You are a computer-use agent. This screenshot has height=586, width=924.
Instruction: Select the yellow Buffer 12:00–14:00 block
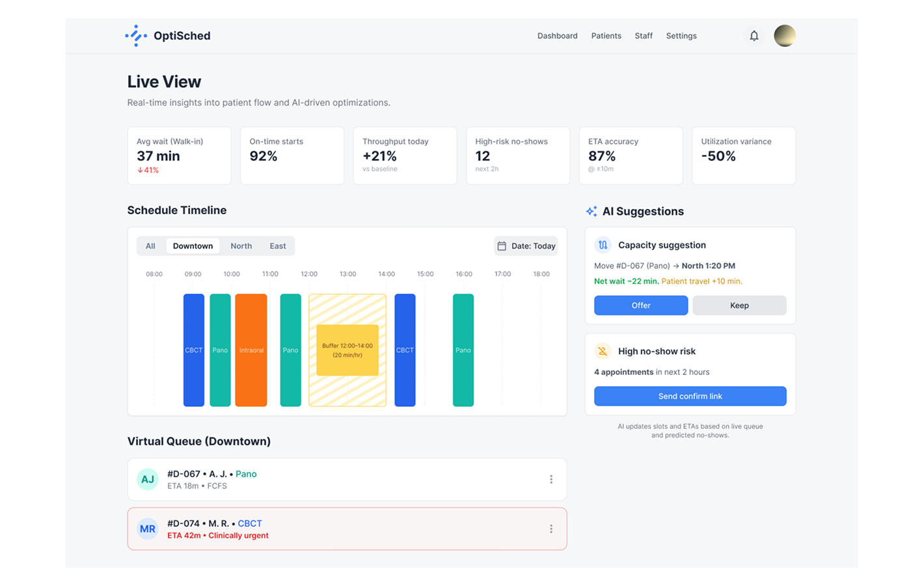click(347, 350)
